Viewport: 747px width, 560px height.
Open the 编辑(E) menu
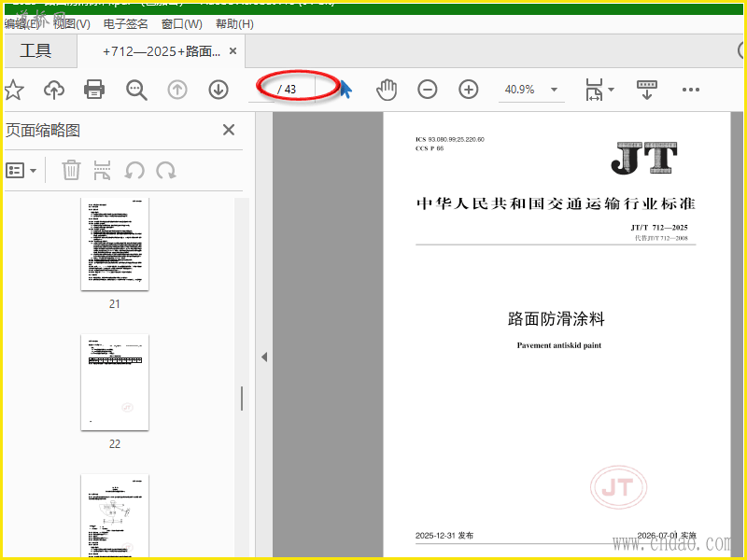pos(21,24)
